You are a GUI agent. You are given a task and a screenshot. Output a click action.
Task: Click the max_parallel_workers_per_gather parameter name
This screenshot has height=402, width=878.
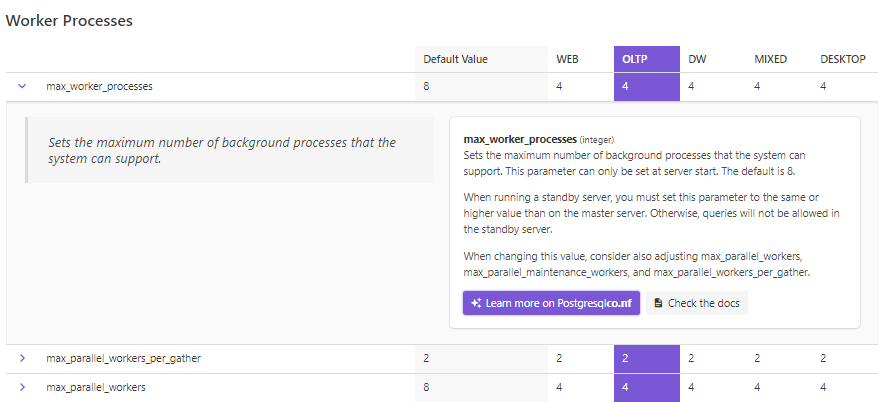[123, 358]
